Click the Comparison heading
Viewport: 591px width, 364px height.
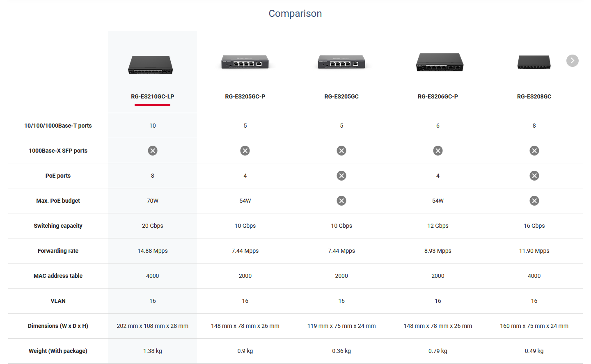tap(295, 14)
